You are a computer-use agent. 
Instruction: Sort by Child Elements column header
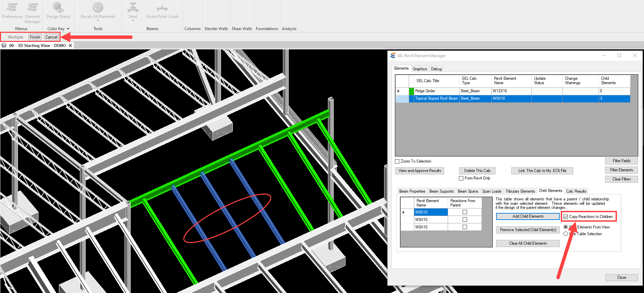click(x=614, y=81)
